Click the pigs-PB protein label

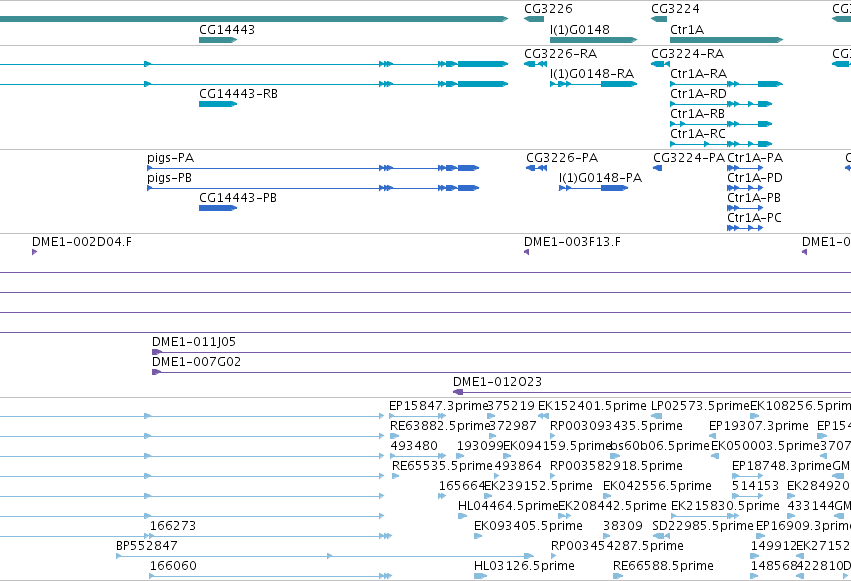pos(169,178)
